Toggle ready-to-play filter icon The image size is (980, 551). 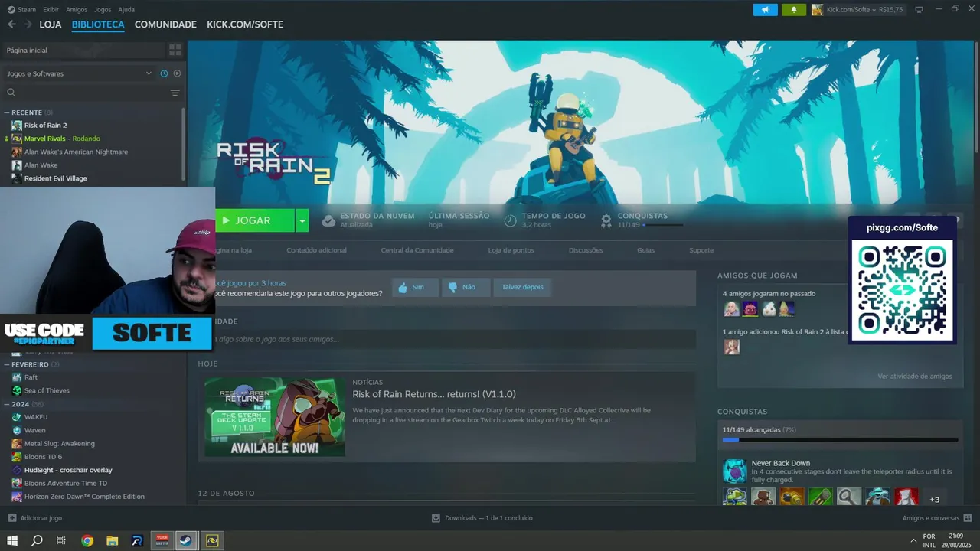[x=177, y=73]
